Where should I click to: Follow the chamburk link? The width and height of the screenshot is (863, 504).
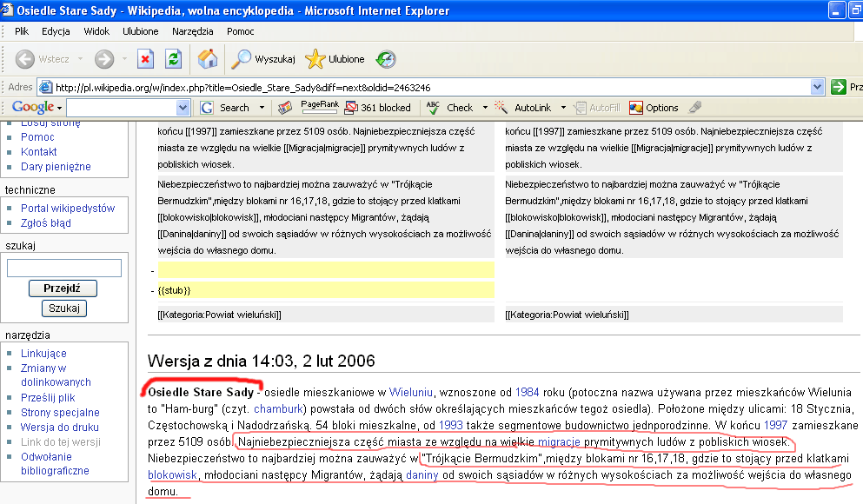(278, 408)
